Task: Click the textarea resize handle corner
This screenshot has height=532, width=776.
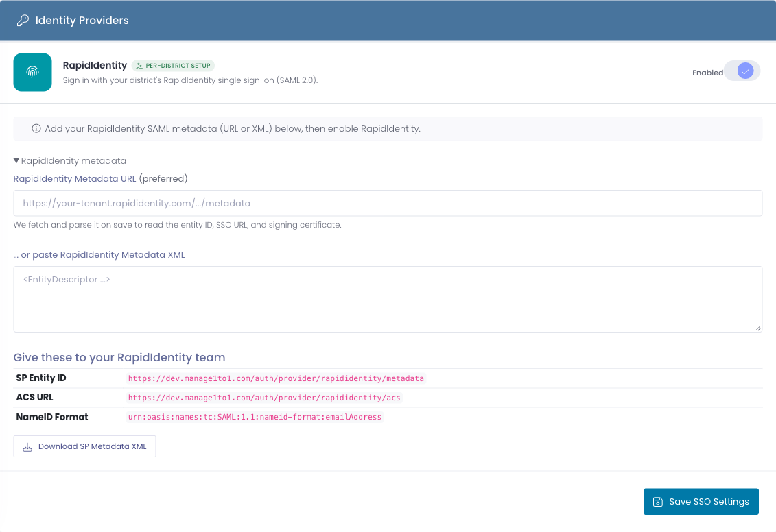Action: (x=757, y=328)
